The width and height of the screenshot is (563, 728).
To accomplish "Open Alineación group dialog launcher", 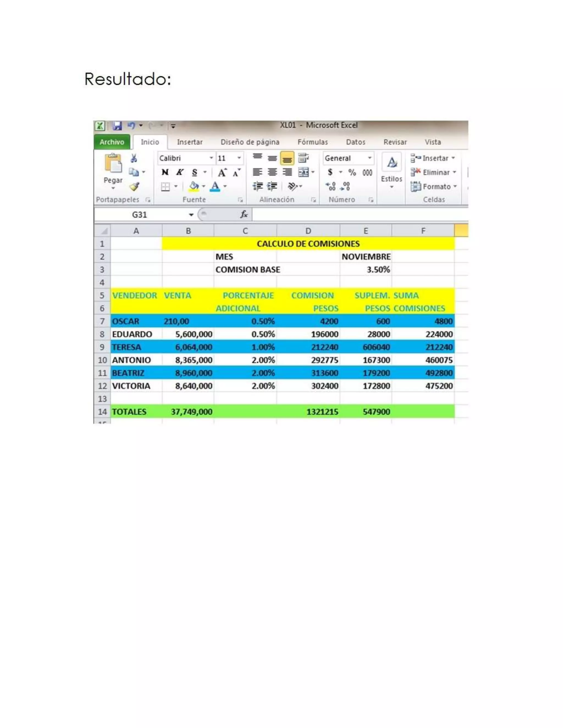I will click(313, 200).
